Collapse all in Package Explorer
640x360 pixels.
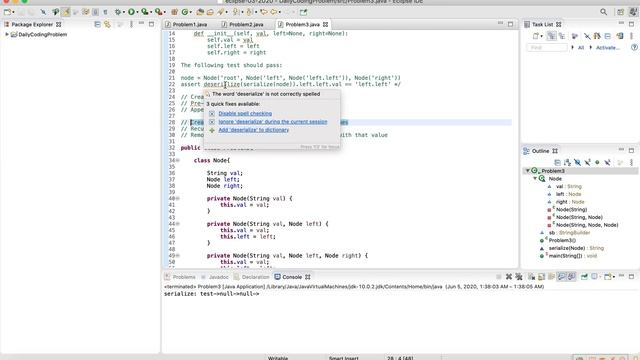click(97, 24)
